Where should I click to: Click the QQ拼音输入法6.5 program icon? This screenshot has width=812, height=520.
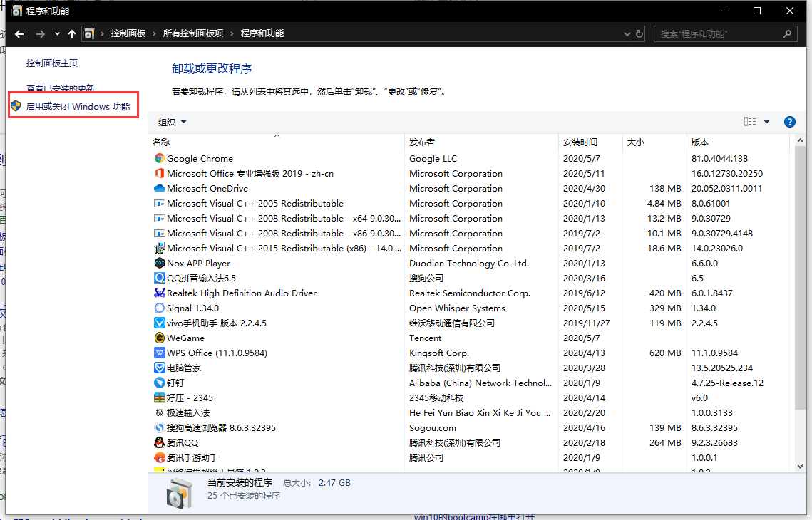pos(160,278)
